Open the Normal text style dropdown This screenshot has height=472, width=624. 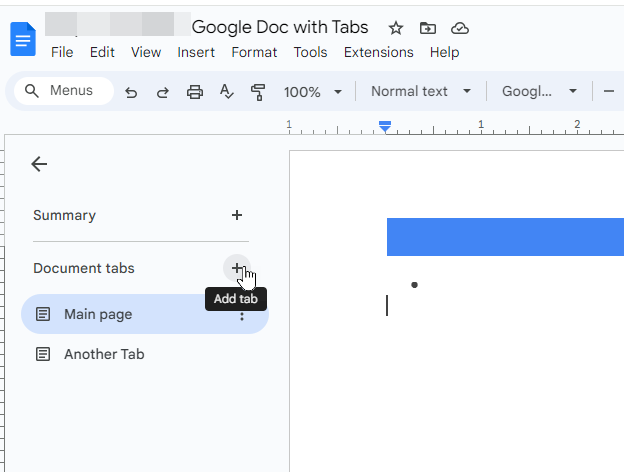pos(421,92)
